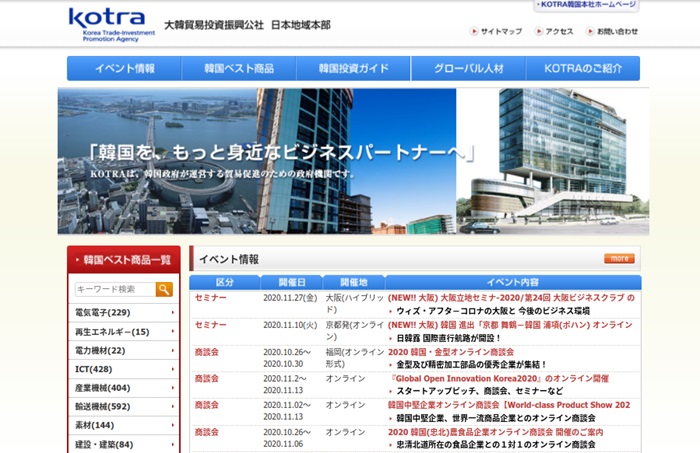This screenshot has height=453, width=700.
Task: Click the 金型及び精密加工部品の優秀企業が集結 subtitle
Action: coord(471,365)
